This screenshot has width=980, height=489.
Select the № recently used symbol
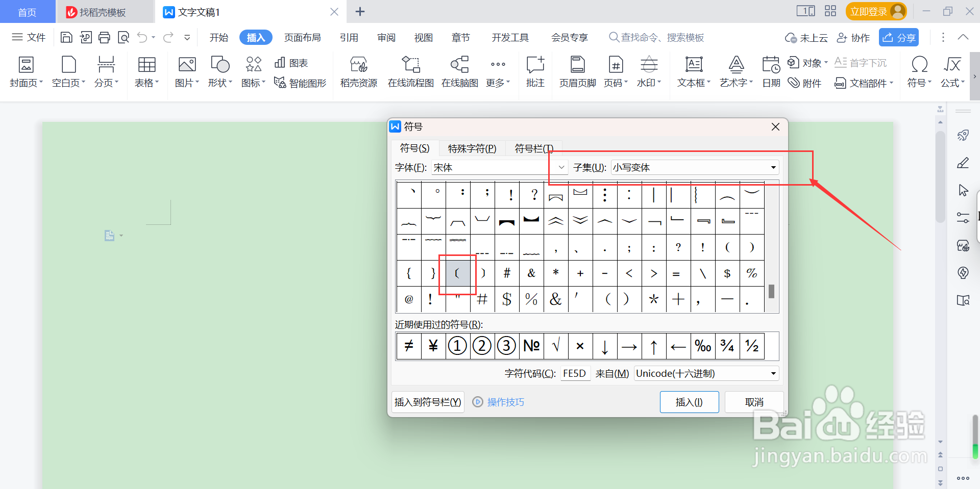click(x=531, y=346)
